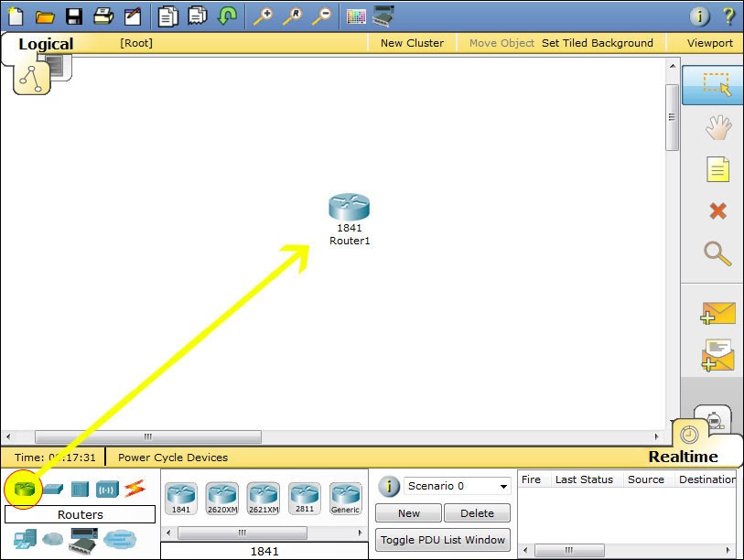Image resolution: width=744 pixels, height=560 pixels.
Task: Select the Routers device category icon
Action: point(24,489)
